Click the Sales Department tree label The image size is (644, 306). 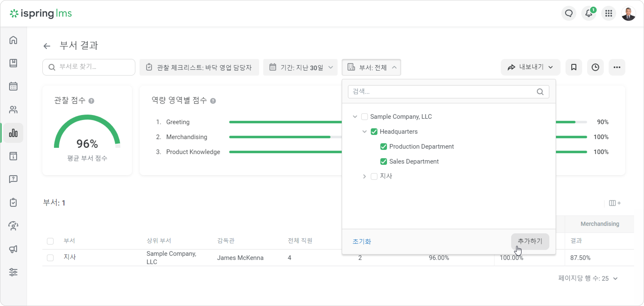tap(414, 162)
